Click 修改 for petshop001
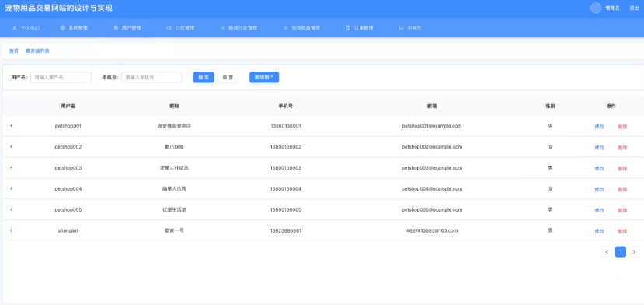Viewport: 644px width, 305px height. [x=599, y=127]
